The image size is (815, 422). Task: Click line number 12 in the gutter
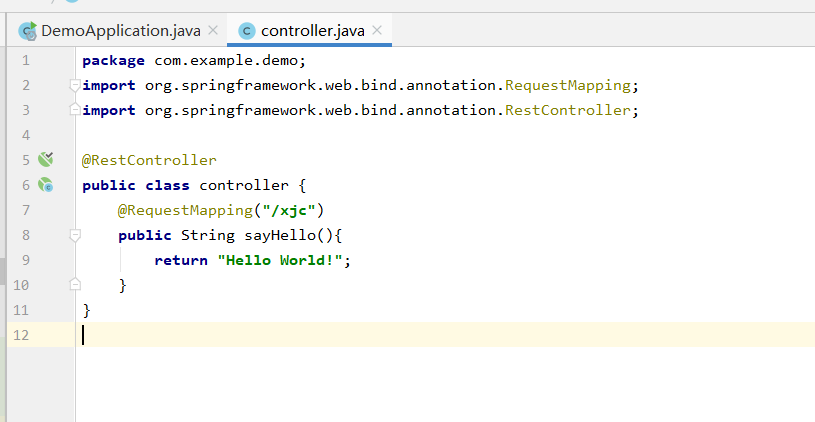(21, 335)
